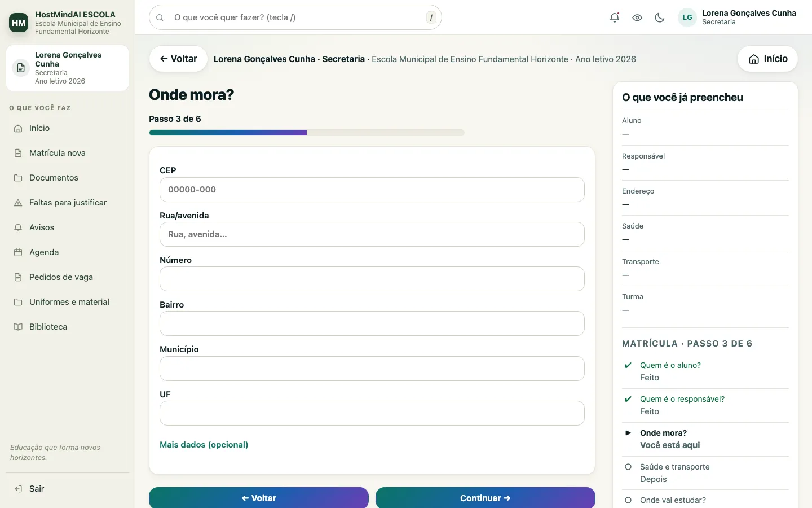Focus the Rua/avenida input field
This screenshot has height=508, width=812.
tap(372, 234)
